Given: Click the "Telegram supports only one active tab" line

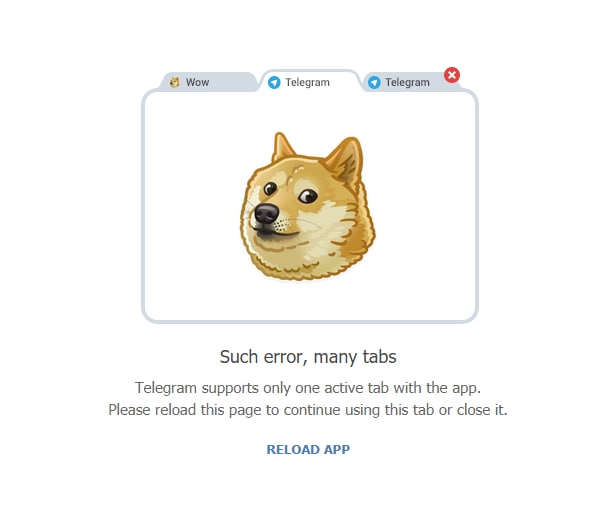Looking at the screenshot, I should click(308, 388).
